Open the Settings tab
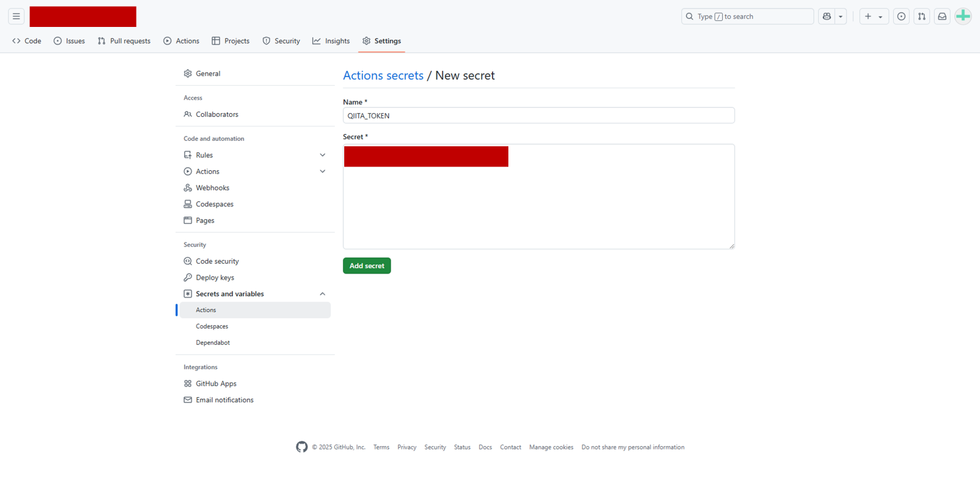 click(x=382, y=41)
